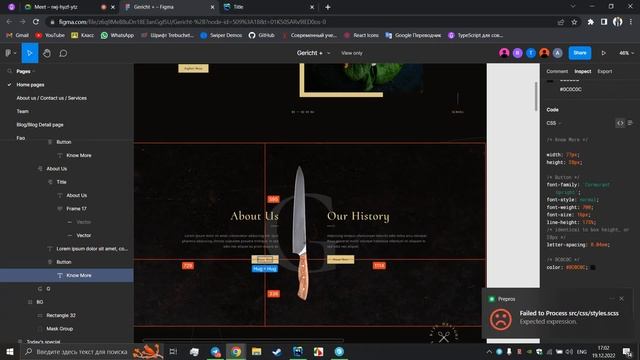Open Task View on taskbar
The width and height of the screenshot is (640, 360).
tap(173, 351)
